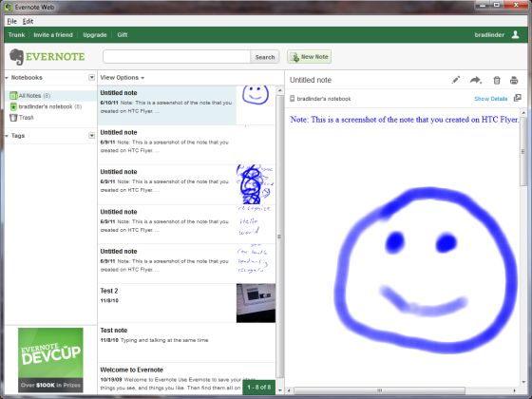This screenshot has width=532, height=399.
Task: Expand the View Options dropdown
Action: pyautogui.click(x=123, y=78)
